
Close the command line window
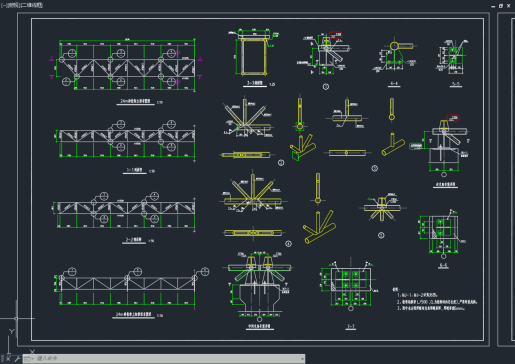pyautogui.click(x=8, y=359)
